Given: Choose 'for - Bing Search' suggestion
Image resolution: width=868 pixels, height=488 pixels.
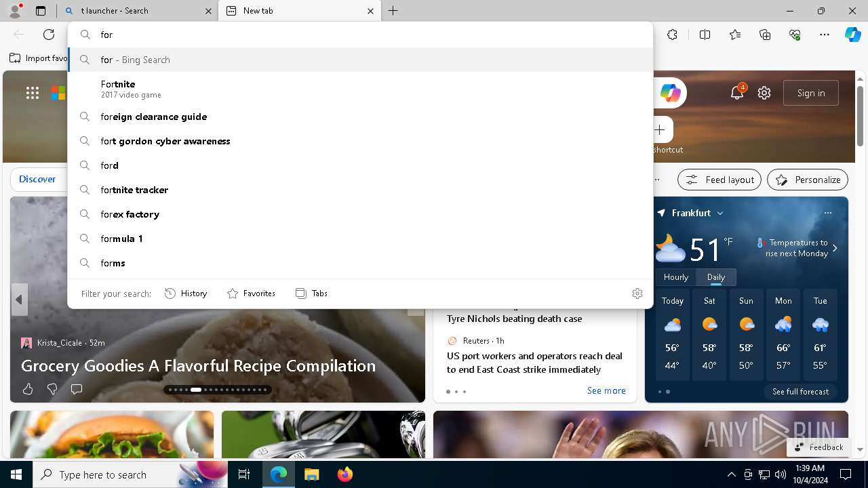Looking at the screenshot, I should pos(360,60).
